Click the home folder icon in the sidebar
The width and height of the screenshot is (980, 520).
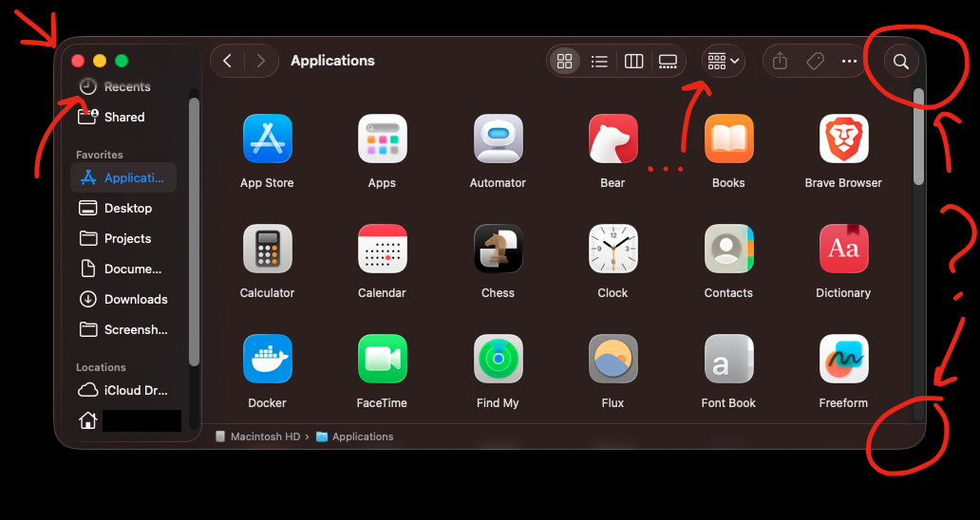click(x=88, y=420)
